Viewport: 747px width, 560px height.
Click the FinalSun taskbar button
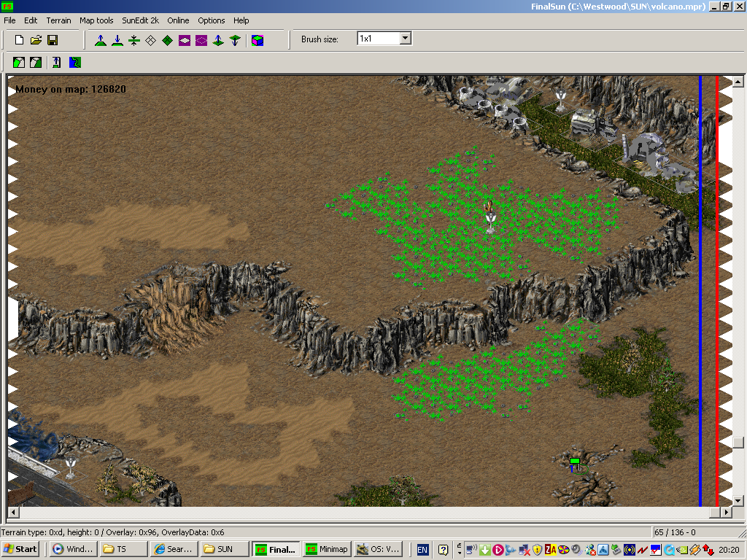tap(276, 549)
